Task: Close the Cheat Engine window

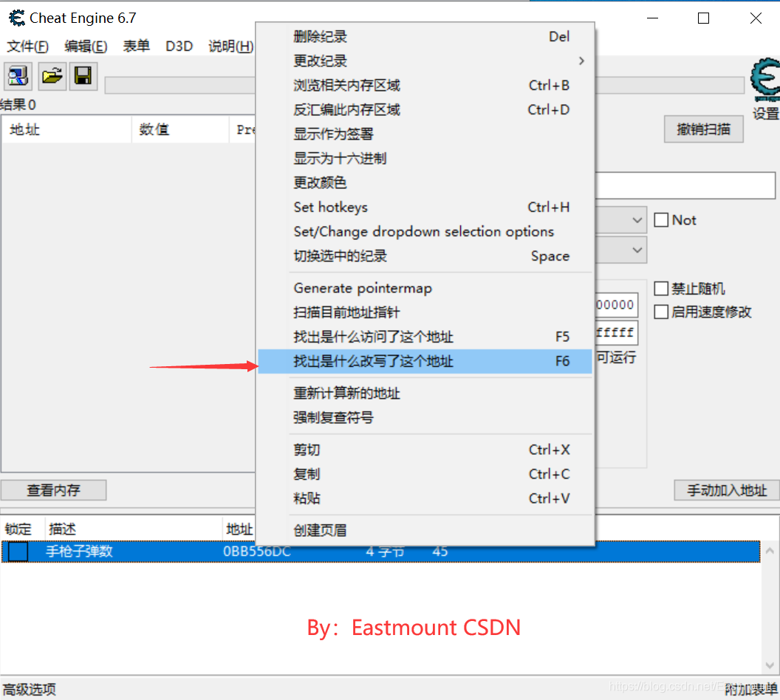Action: 756,18
